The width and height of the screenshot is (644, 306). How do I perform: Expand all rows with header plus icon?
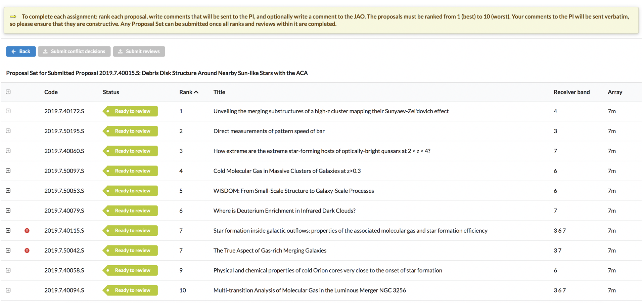coord(8,92)
